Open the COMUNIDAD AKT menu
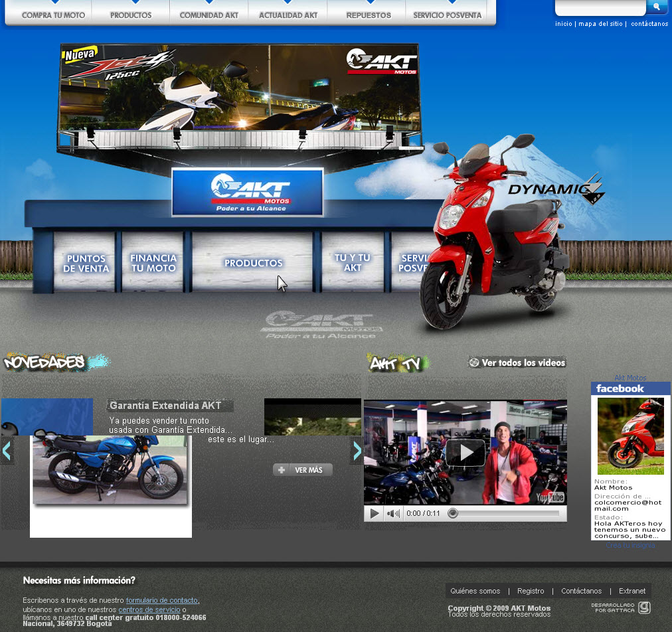The width and height of the screenshot is (672, 632). [x=209, y=15]
